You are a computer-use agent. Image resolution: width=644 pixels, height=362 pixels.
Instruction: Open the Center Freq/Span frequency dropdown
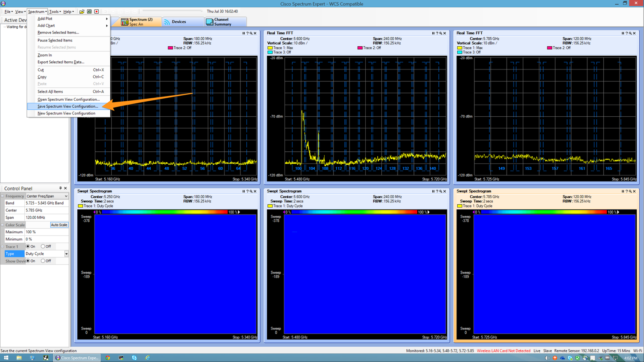[x=46, y=196]
